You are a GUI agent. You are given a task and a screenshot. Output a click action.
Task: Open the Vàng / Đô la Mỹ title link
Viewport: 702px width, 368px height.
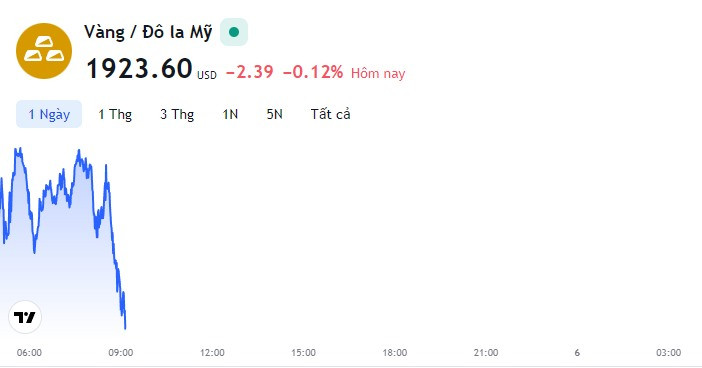point(148,32)
